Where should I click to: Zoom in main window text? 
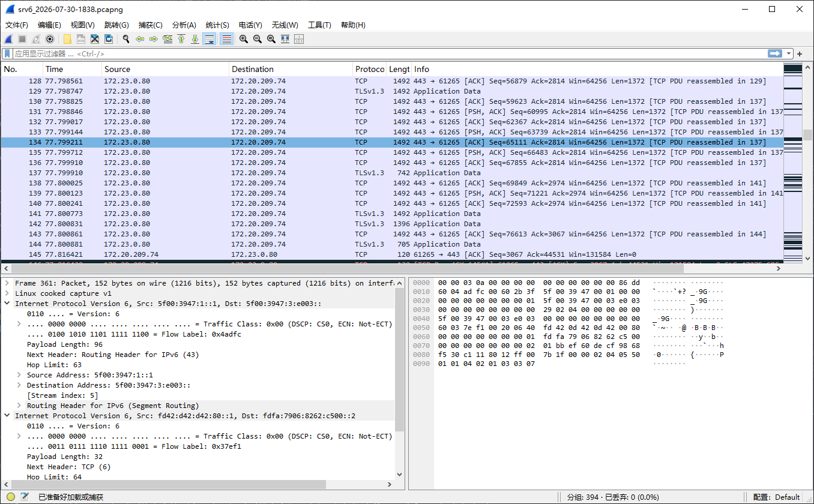pos(244,39)
